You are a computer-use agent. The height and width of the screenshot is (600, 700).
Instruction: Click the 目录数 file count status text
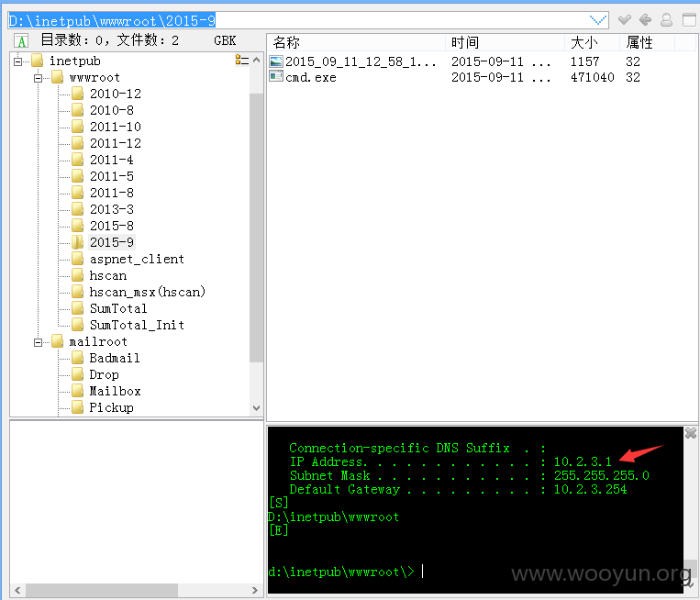tap(109, 40)
